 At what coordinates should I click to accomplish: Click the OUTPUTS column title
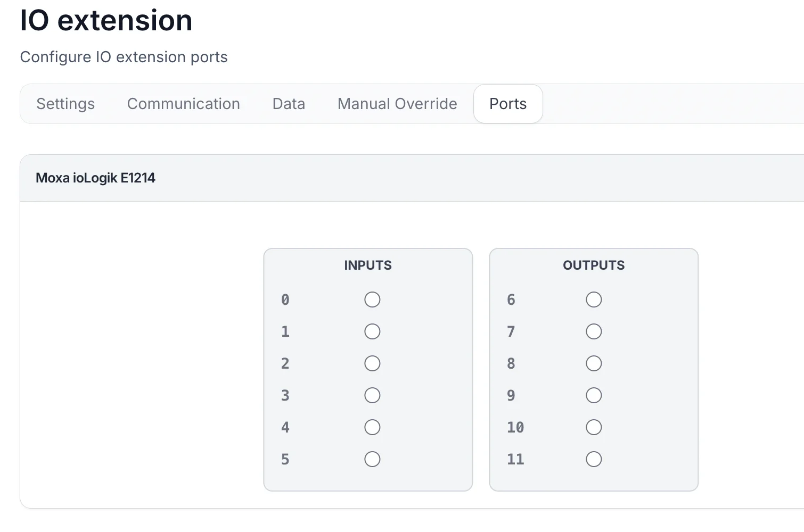tap(594, 265)
